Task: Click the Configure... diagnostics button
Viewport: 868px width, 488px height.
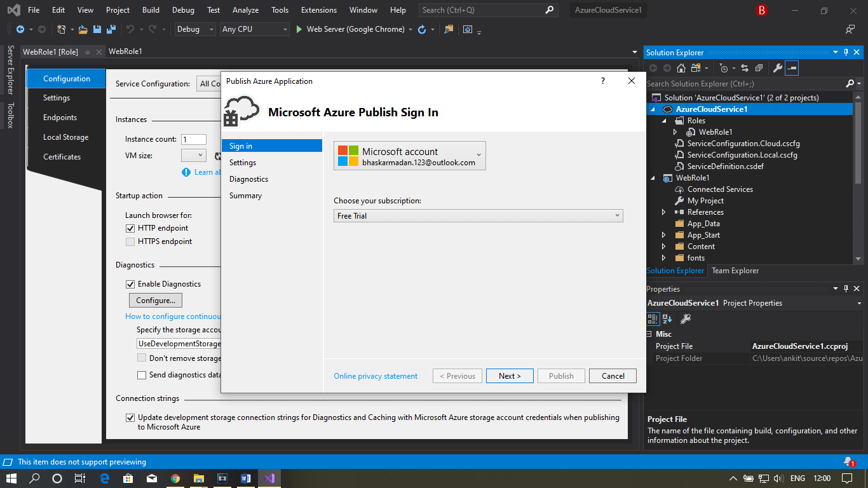Action: click(156, 301)
